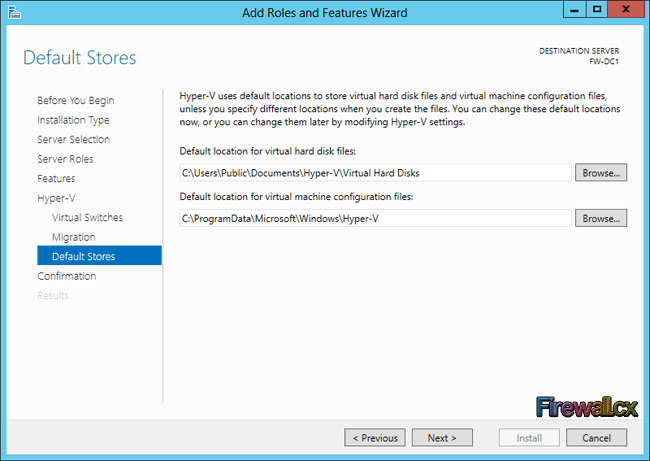Open the Virtual Switches sub-step
The image size is (650, 461).
[87, 218]
